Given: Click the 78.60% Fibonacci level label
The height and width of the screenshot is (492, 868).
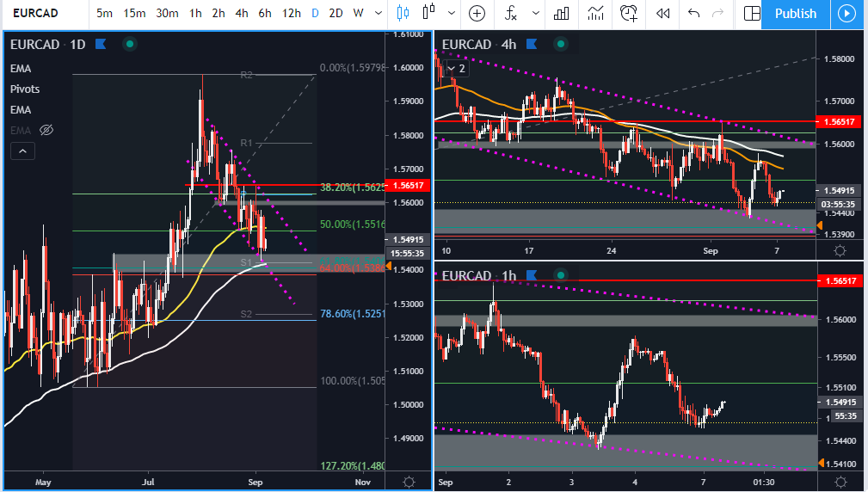Looking at the screenshot, I should click(352, 314).
